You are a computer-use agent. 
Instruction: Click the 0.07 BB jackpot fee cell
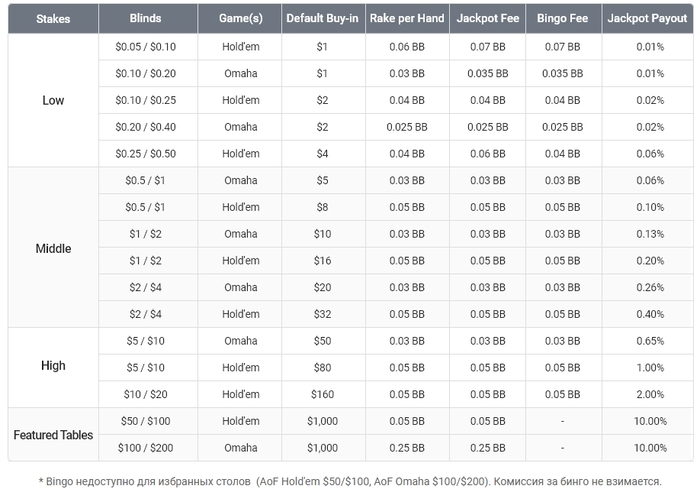[487, 47]
